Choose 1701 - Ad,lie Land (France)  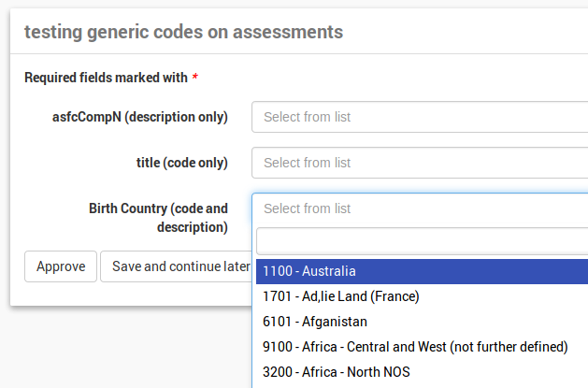[341, 296]
